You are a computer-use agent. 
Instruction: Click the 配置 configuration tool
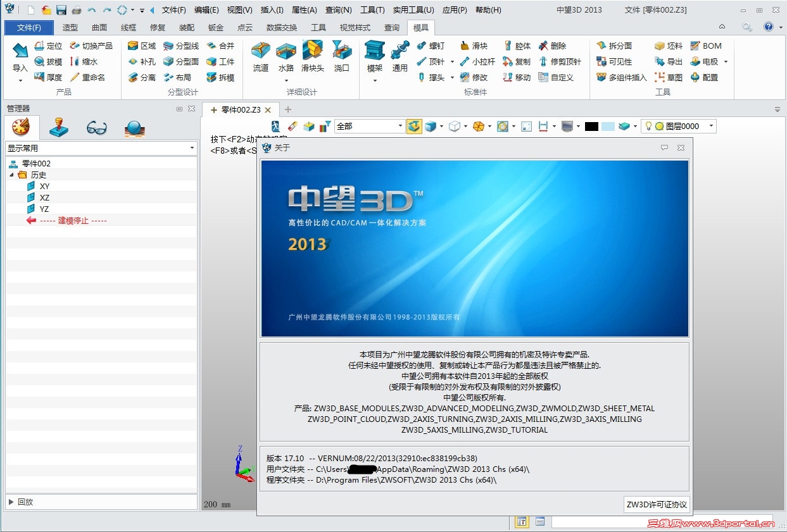[704, 77]
